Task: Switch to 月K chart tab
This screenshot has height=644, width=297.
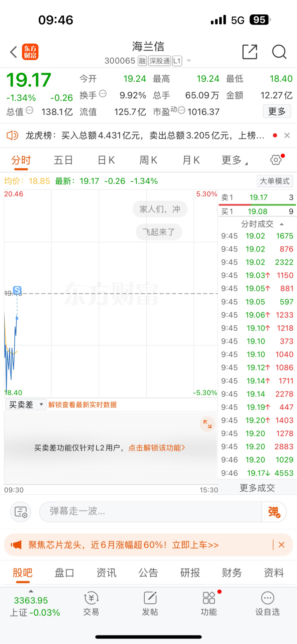Action: click(191, 160)
